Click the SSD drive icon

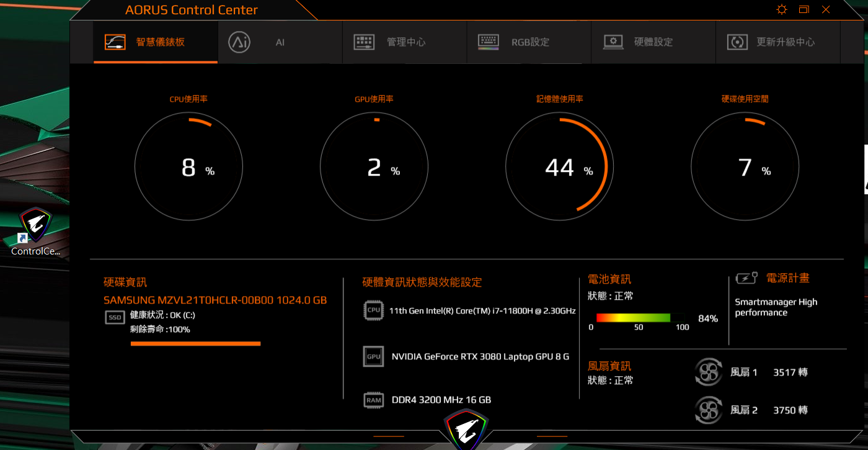[x=115, y=317]
